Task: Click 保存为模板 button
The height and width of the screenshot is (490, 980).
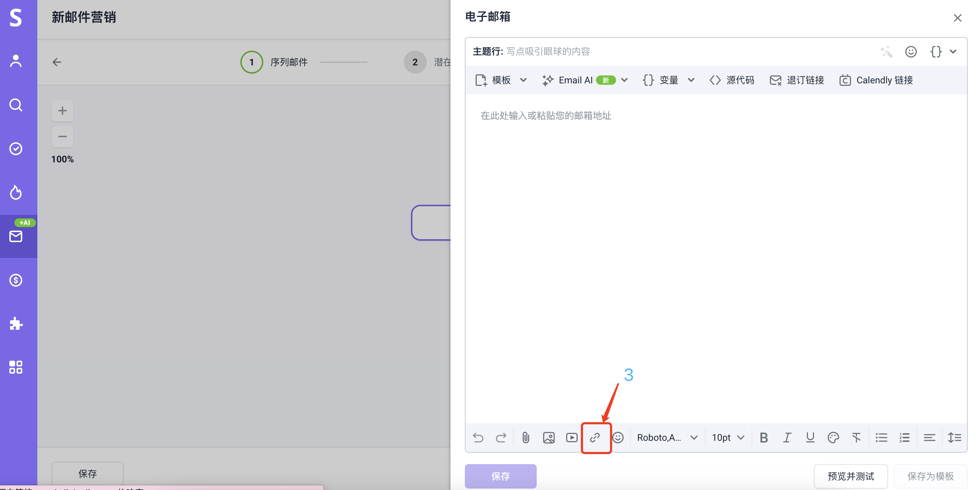Action: point(930,476)
